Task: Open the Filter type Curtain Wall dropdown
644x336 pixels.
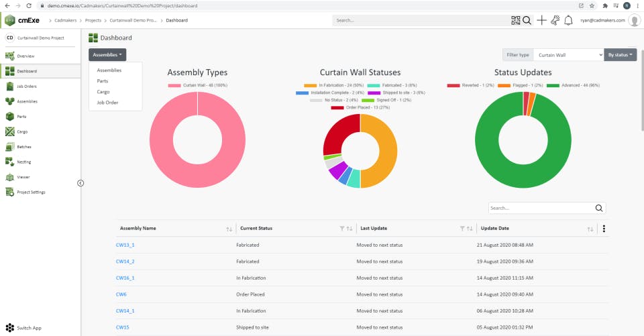Action: pos(569,54)
